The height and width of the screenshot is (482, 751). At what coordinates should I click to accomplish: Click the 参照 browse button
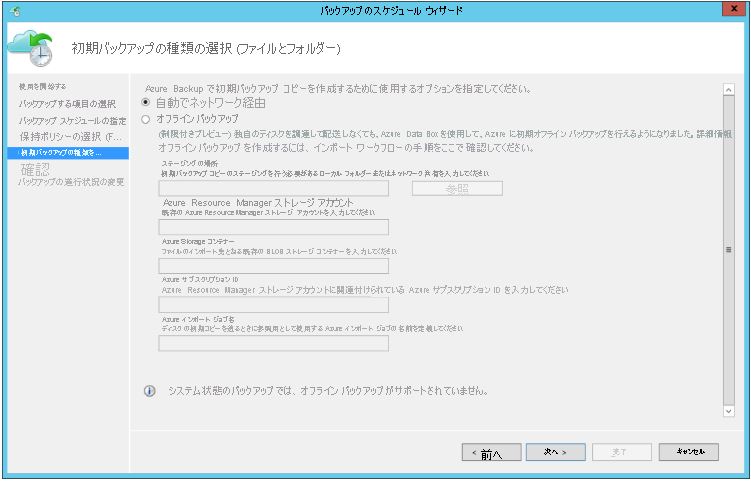coord(457,189)
